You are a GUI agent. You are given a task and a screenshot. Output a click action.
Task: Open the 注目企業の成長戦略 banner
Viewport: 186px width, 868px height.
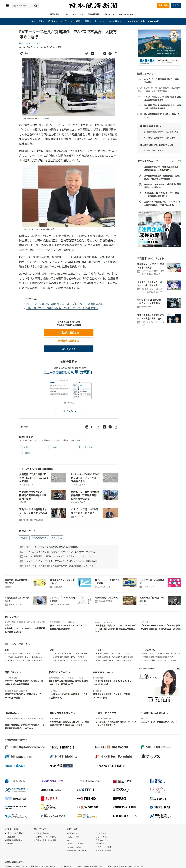coord(159,229)
